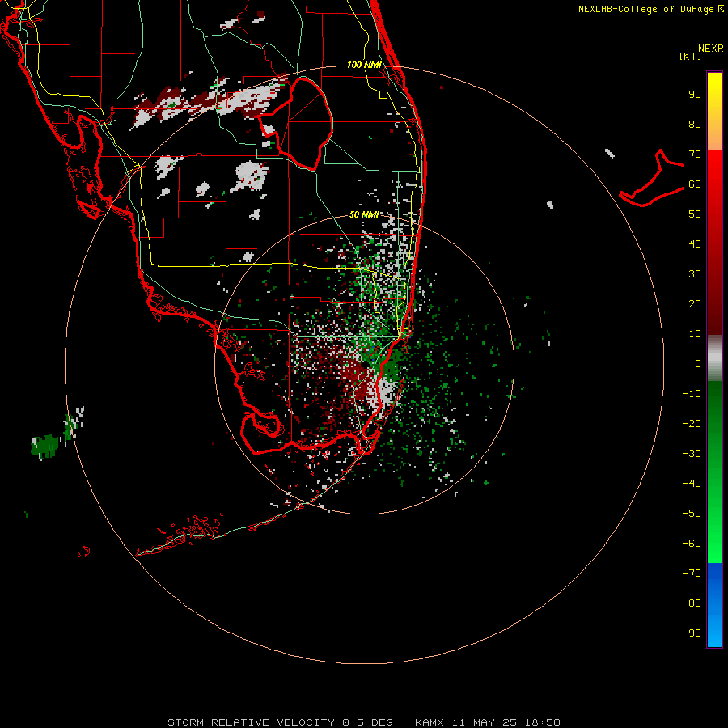
Task: Click the positive 50 scale value
Action: click(695, 214)
